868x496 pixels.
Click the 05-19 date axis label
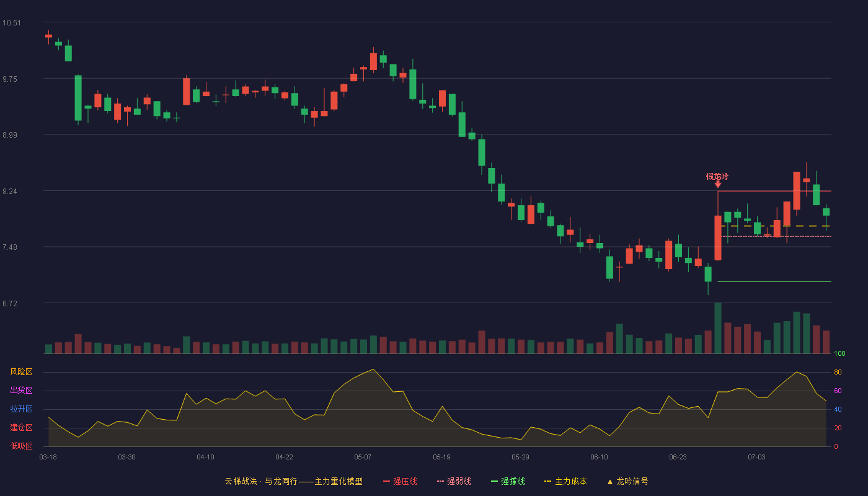pos(441,457)
